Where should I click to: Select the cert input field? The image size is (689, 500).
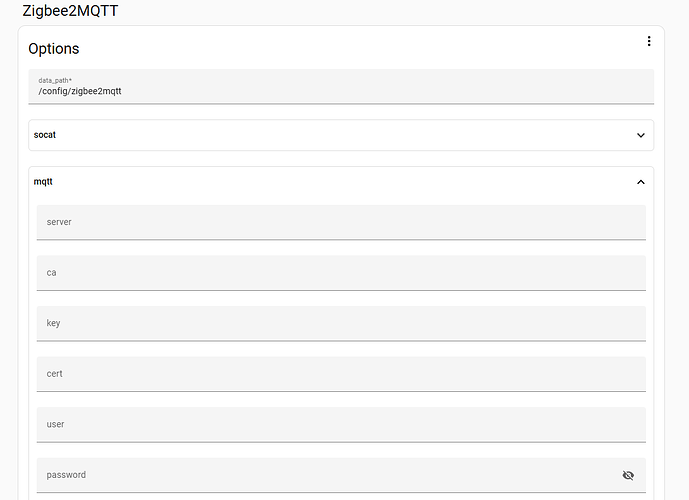pos(340,374)
